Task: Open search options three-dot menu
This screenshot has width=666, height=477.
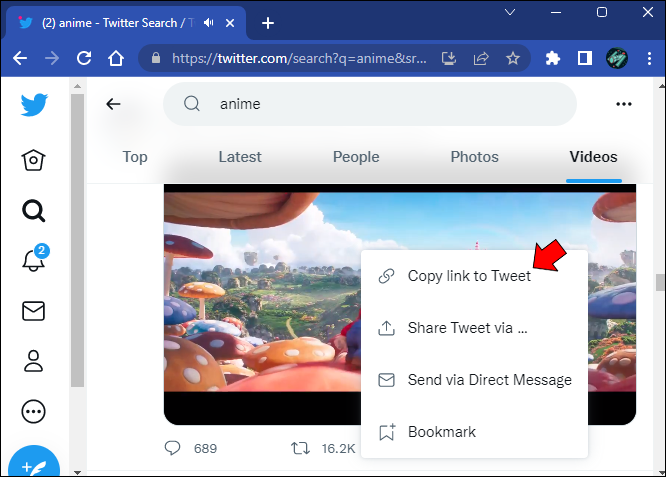Action: [x=624, y=104]
